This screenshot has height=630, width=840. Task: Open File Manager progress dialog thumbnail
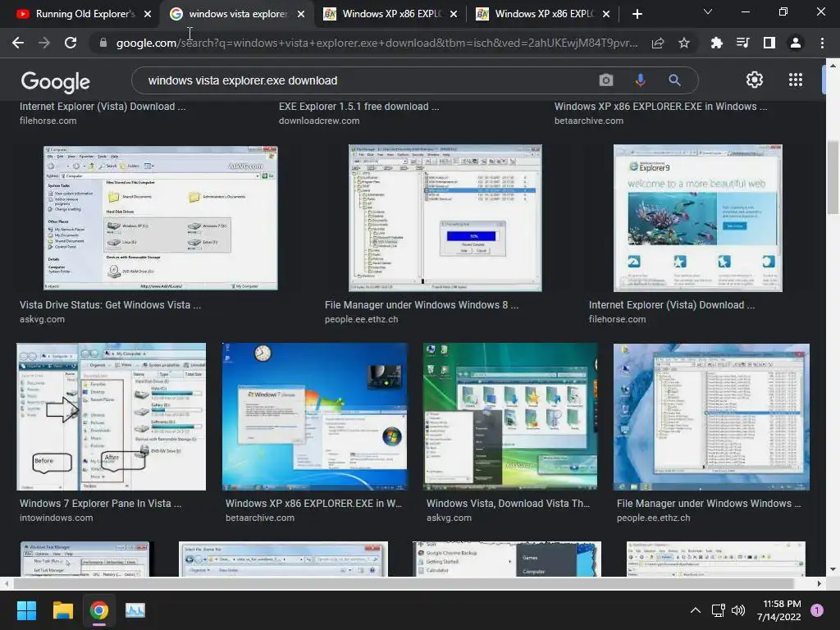coord(445,218)
